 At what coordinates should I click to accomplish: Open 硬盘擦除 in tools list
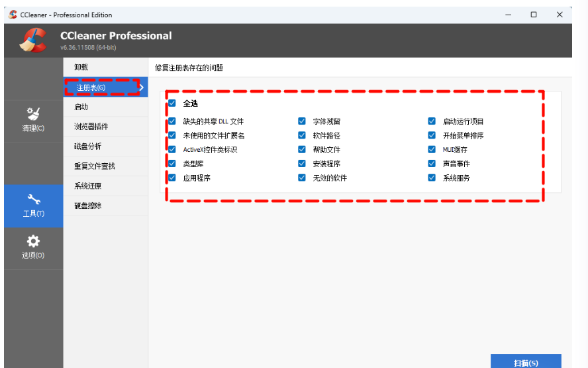pyautogui.click(x=106, y=206)
